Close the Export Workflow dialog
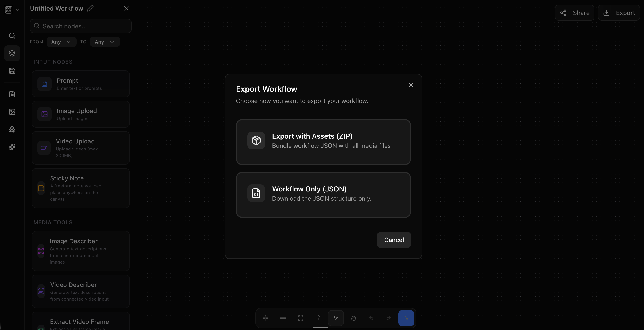Viewport: 644px width, 330px height. click(411, 85)
